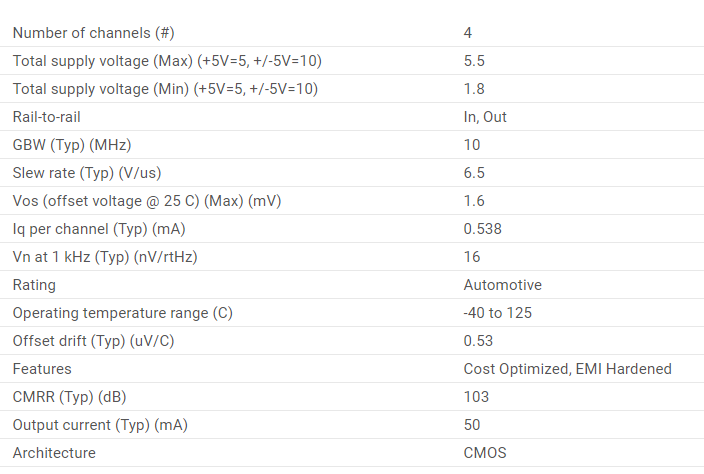Click the Features parameter label
The width and height of the screenshot is (704, 474).
pos(42,369)
